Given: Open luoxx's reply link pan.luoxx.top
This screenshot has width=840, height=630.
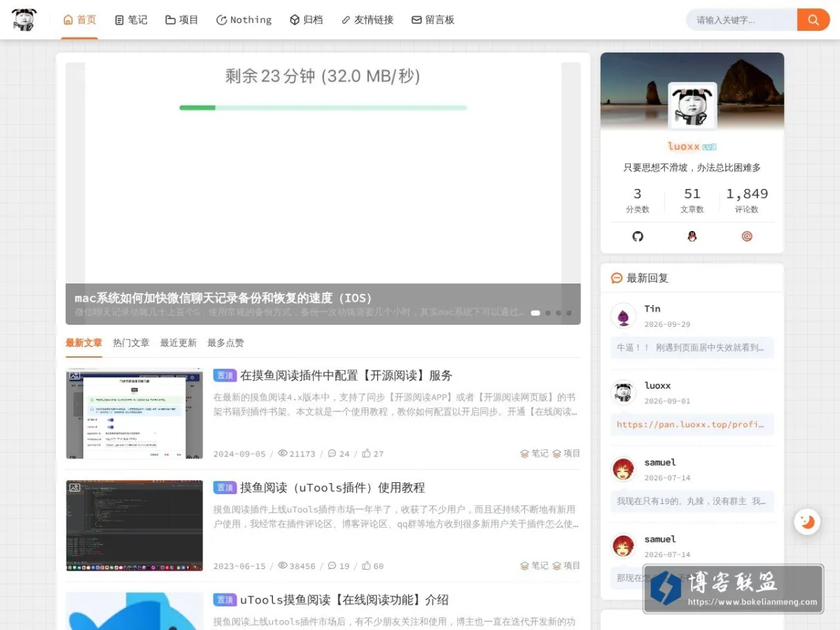Looking at the screenshot, I should [x=692, y=424].
